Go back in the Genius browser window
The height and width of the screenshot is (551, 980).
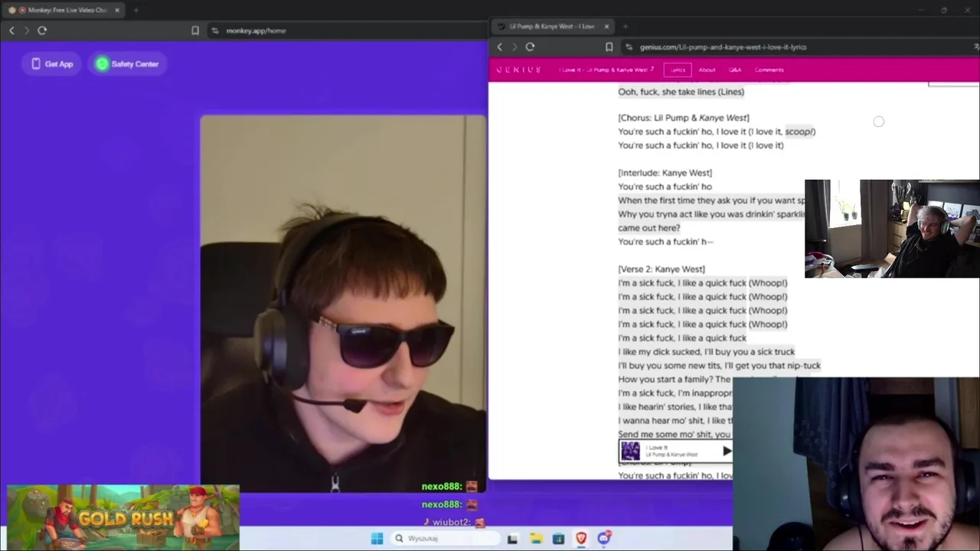click(500, 47)
